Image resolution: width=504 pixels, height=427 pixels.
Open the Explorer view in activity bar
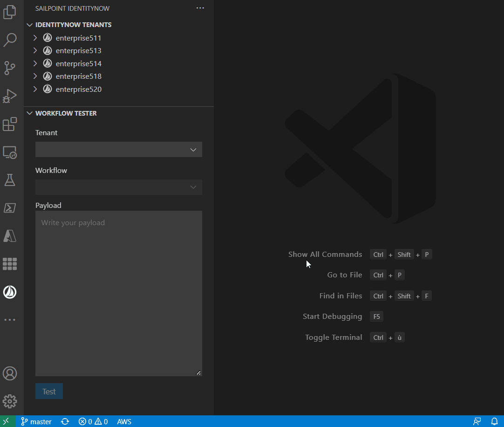coord(10,12)
